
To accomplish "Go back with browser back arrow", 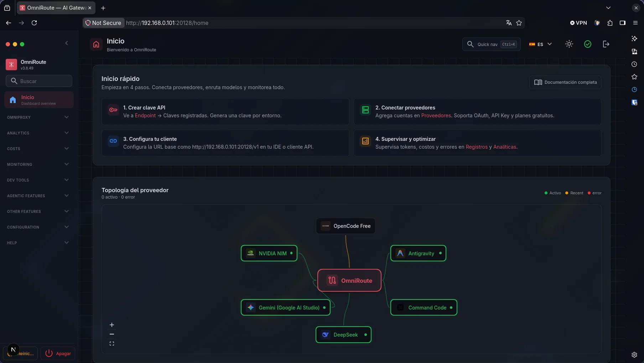I will coord(9,23).
